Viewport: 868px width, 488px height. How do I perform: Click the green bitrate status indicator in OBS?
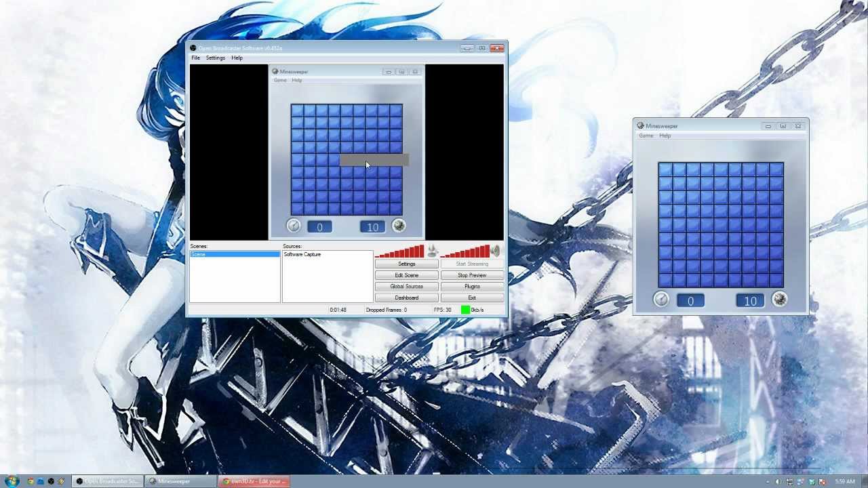pyautogui.click(x=465, y=310)
